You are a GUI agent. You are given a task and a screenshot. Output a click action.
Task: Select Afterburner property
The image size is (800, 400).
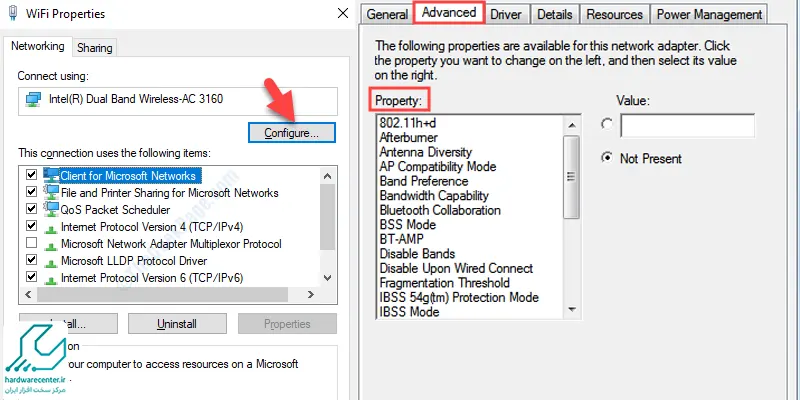click(409, 137)
